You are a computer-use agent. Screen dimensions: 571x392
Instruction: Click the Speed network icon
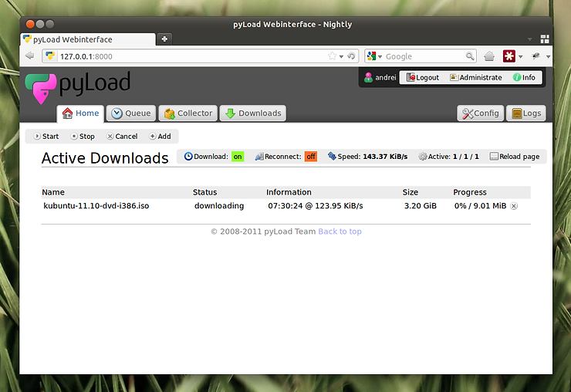pos(332,157)
